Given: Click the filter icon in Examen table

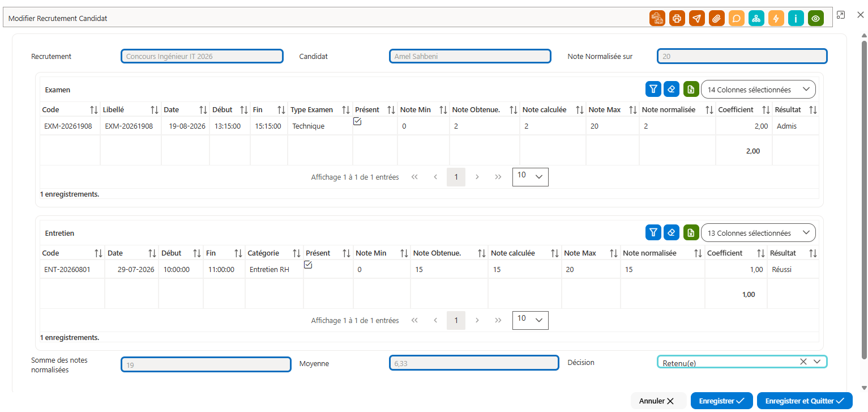Looking at the screenshot, I should (653, 89).
